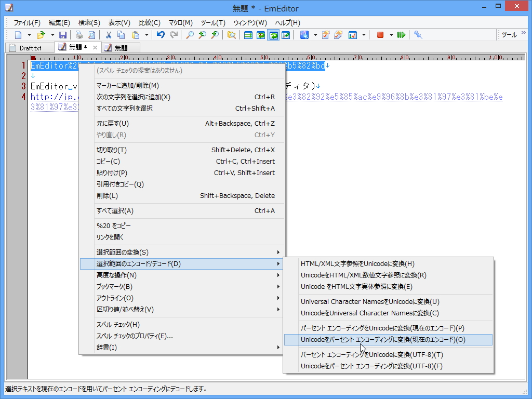
Task: Click the http://jp. link on line 4
Action: click(54, 97)
